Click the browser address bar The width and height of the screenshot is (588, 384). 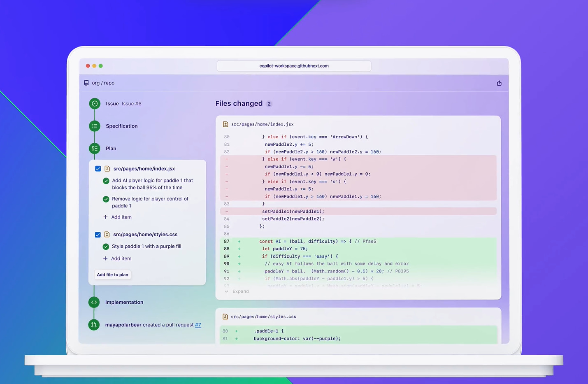pyautogui.click(x=293, y=65)
